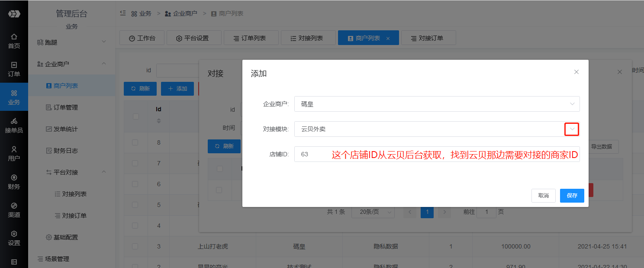Click 刷新 button in the 对接 dialog
Viewport: 644px width, 268px height.
224,146
